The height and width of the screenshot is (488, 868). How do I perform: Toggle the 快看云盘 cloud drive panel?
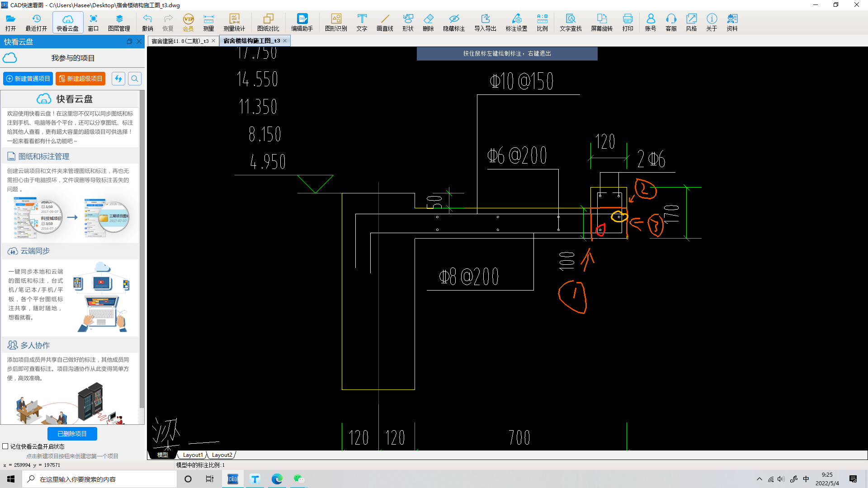pyautogui.click(x=67, y=22)
